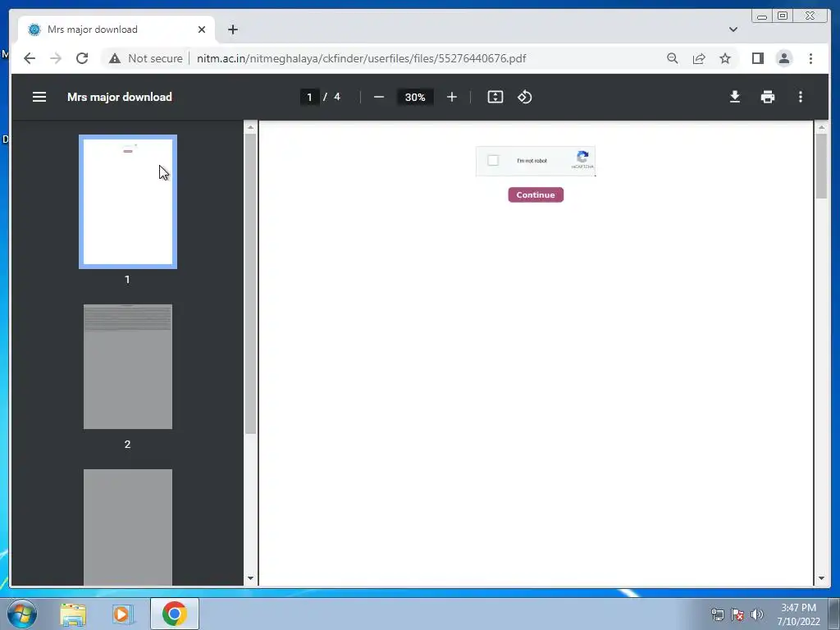Screen dimensions: 840x630
Task: Open Chrome side panel
Action: click(757, 58)
